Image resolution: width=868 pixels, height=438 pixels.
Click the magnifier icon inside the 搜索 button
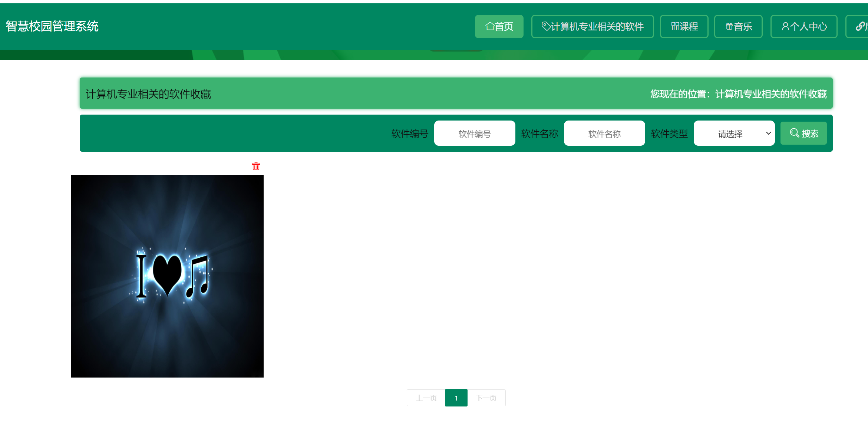click(x=795, y=133)
